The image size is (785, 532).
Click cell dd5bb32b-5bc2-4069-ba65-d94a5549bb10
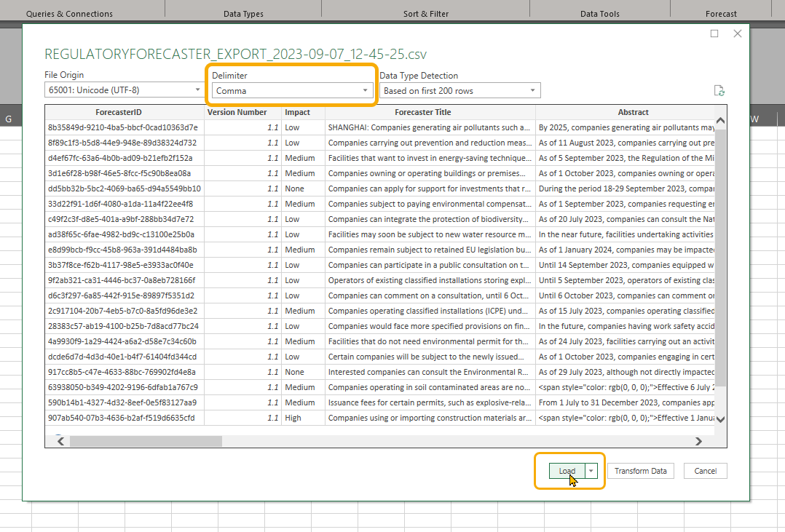click(x=125, y=188)
